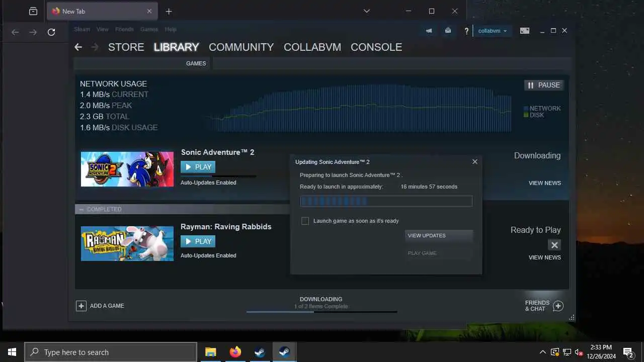
Task: Open the LIBRARY section
Action: tap(176, 47)
